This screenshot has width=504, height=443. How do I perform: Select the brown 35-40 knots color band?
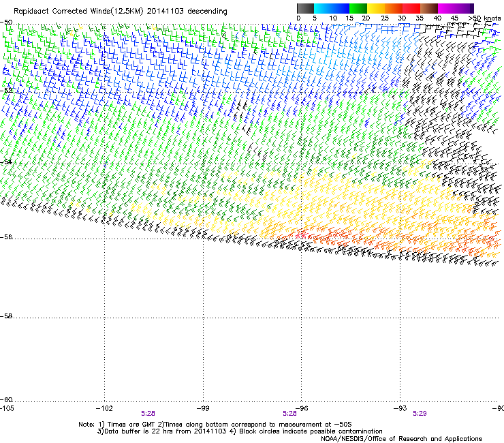[x=429, y=8]
